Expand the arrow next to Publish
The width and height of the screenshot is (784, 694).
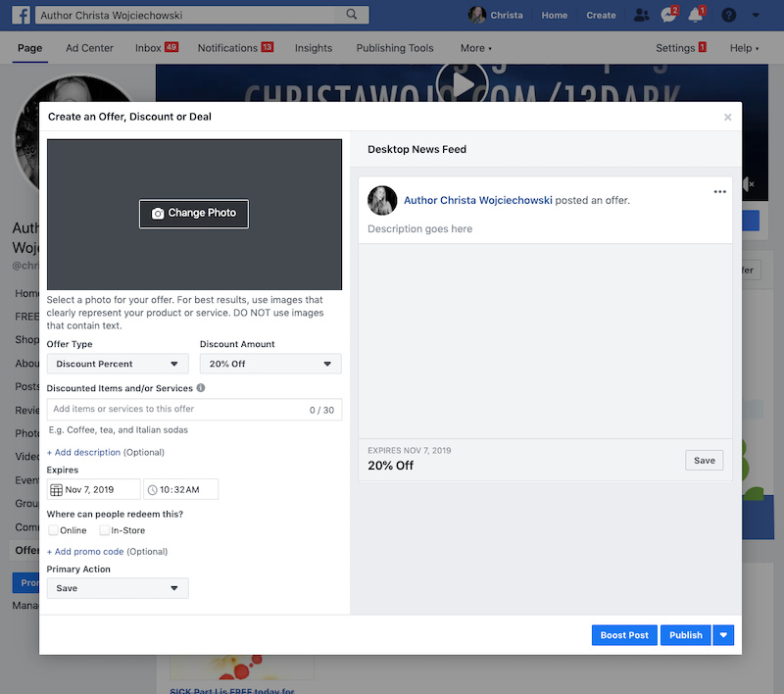coord(723,635)
